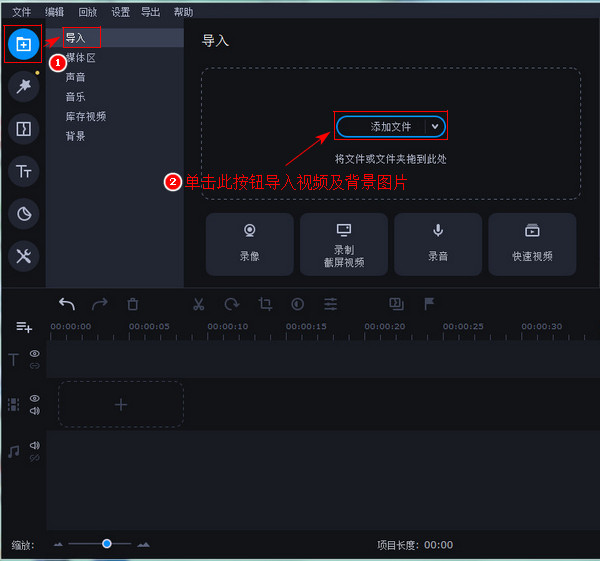Mute the video track speaker
This screenshot has width=600, height=561.
click(x=34, y=411)
